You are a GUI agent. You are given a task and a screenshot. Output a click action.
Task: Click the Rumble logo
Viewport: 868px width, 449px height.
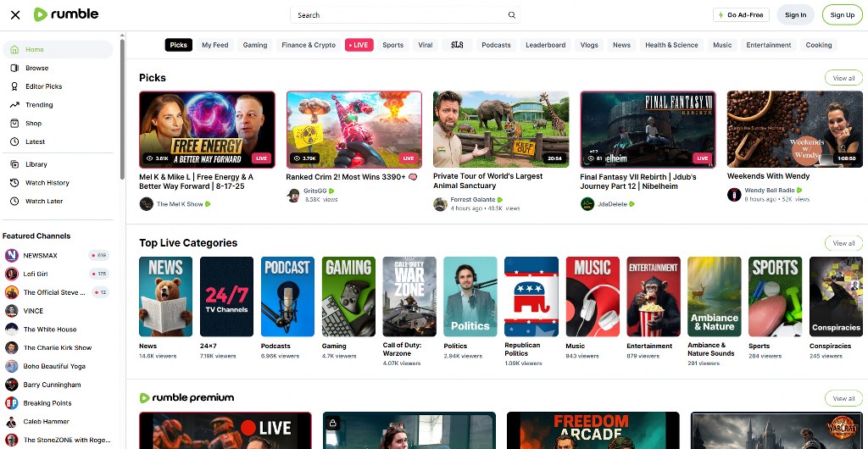[66, 14]
